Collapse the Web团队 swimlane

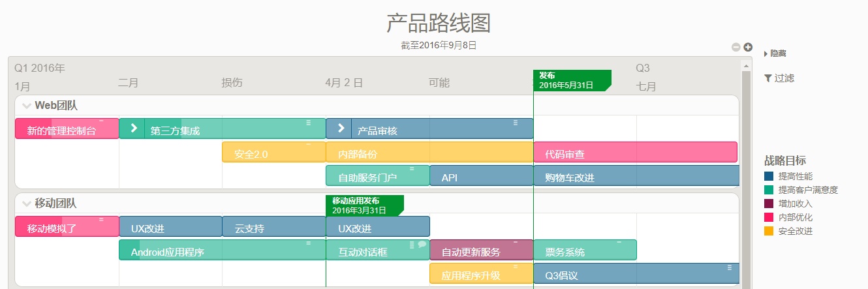click(27, 106)
